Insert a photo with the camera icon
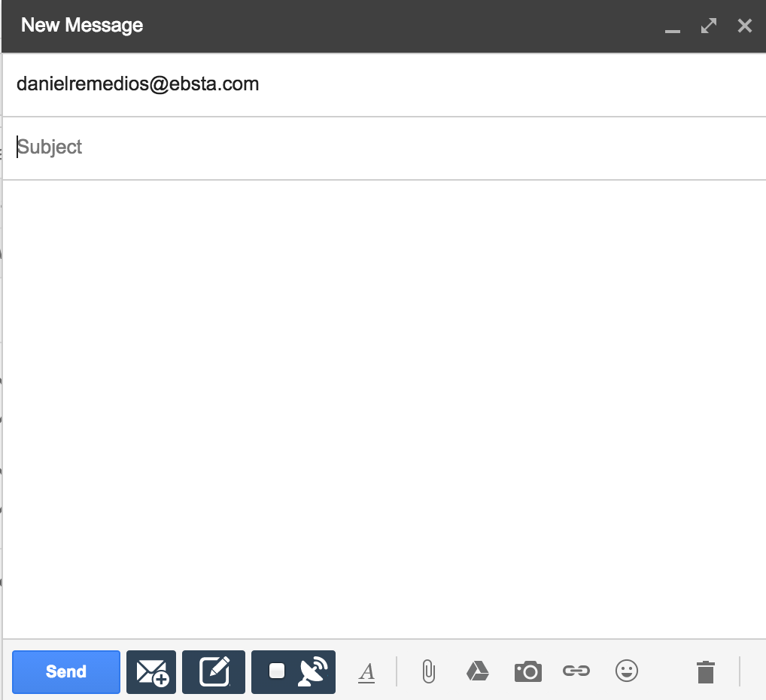 (527, 671)
